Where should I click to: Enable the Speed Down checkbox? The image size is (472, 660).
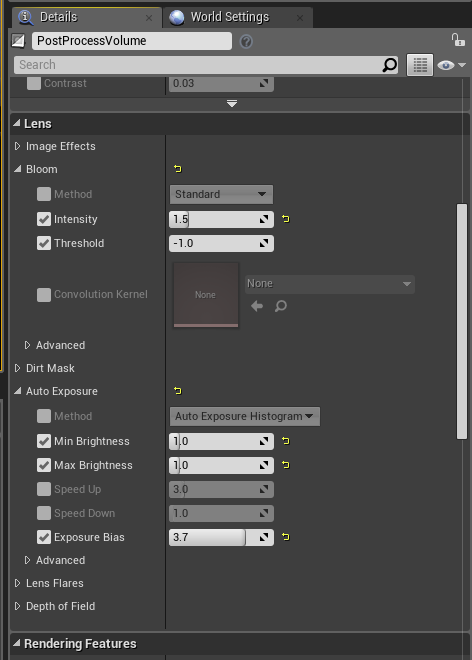tap(44, 513)
